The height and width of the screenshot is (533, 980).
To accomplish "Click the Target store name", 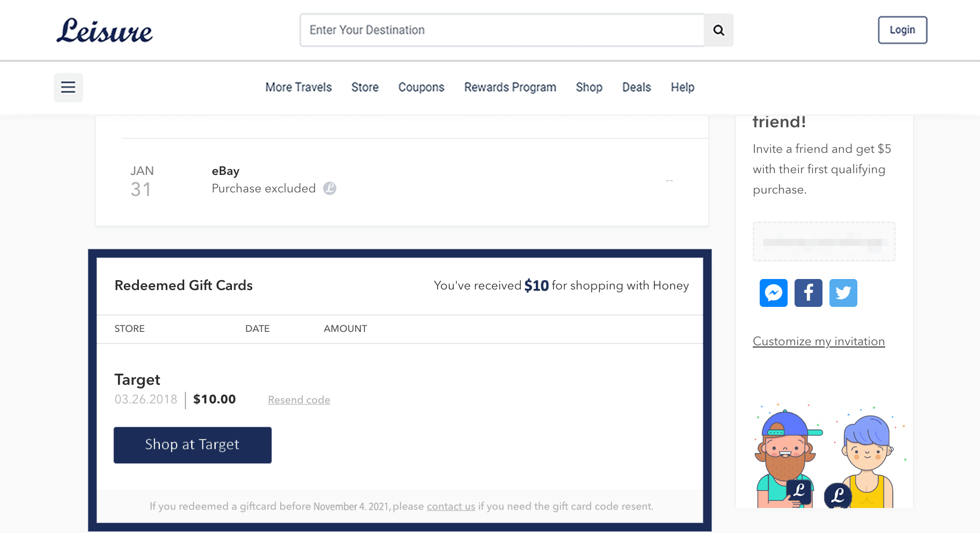I will click(137, 380).
